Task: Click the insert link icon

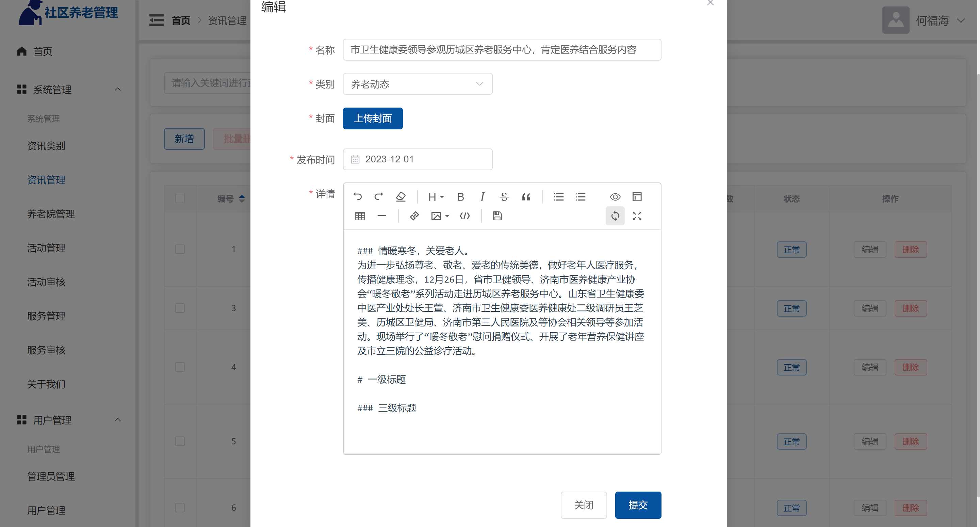Action: (414, 216)
